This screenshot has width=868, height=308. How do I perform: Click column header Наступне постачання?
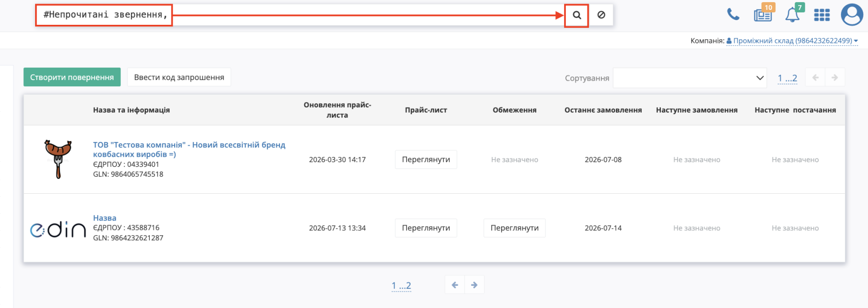tap(795, 110)
